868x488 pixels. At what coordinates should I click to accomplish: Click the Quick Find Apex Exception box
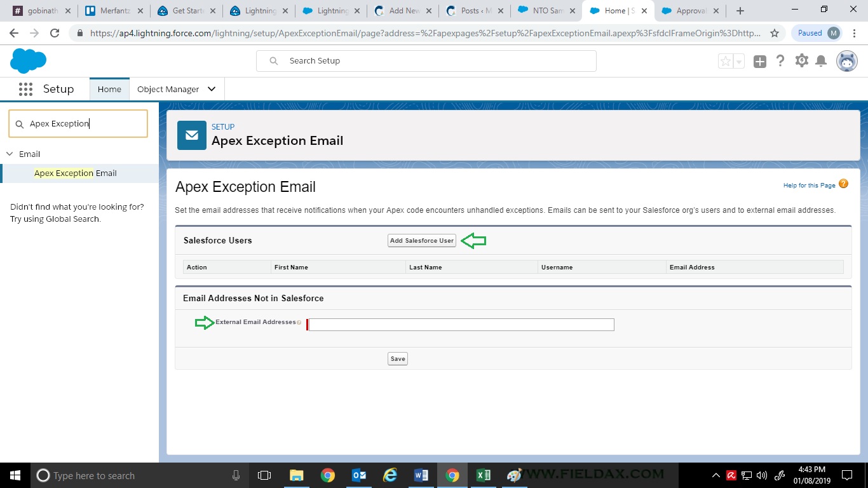[x=78, y=124]
